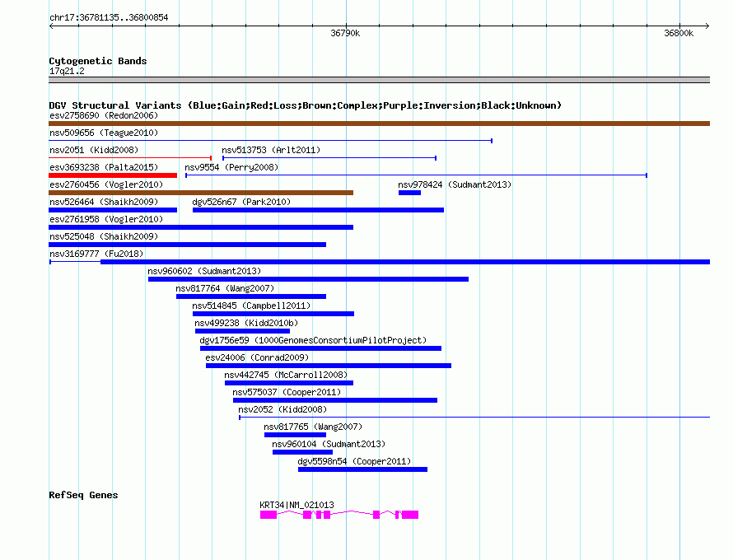
Task: Select the nsv526464 (Shaikh2009) label
Action: tap(104, 202)
